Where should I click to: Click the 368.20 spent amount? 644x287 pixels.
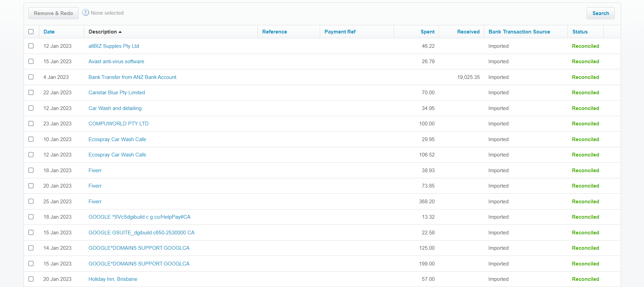(x=427, y=202)
